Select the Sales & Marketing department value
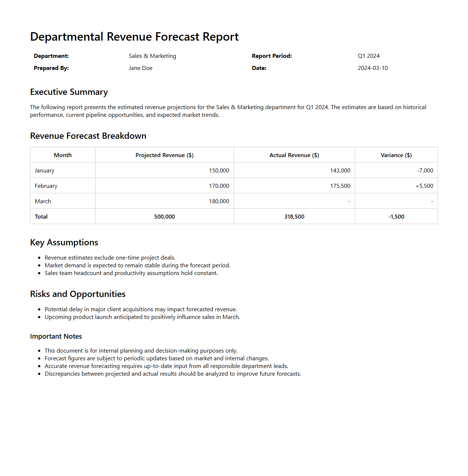Viewport: 468px width, 476px height. (x=152, y=56)
